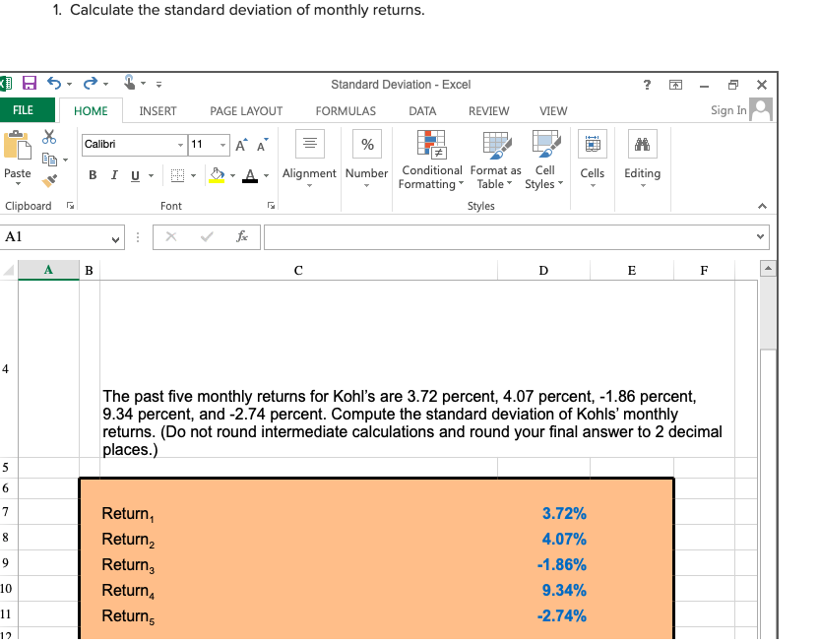Viewport: 819px width, 644px height.
Task: Open the Calibri font name dropdown
Action: [181, 145]
